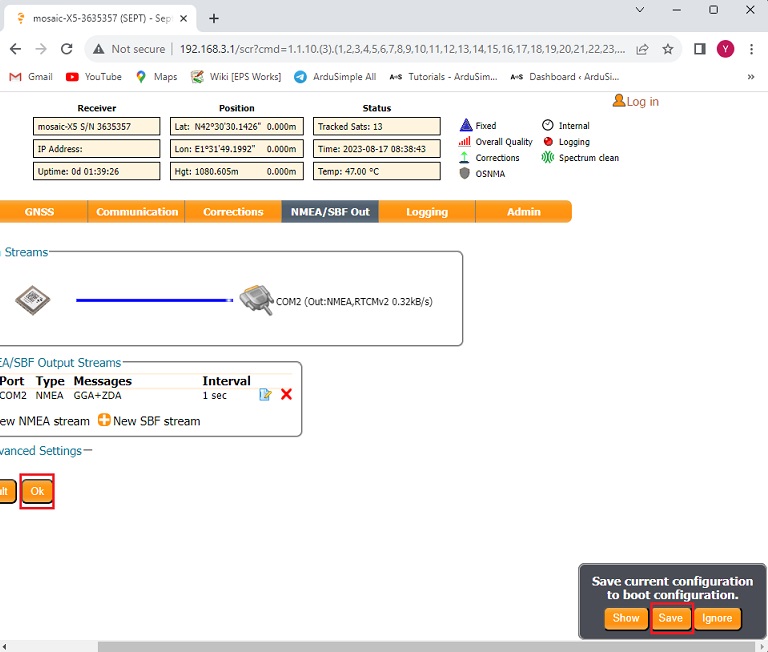Reload the page in browser
The image size is (768, 652).
pyautogui.click(x=67, y=49)
